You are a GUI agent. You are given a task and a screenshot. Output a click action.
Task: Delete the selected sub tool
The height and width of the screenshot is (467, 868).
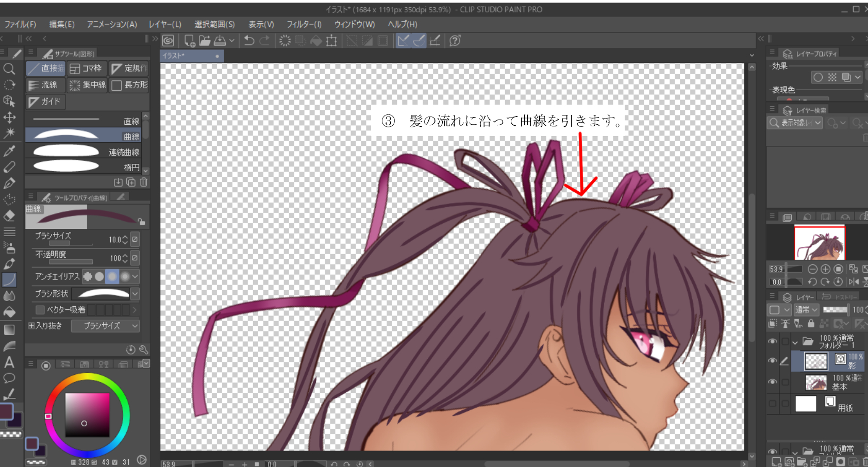pyautogui.click(x=144, y=182)
